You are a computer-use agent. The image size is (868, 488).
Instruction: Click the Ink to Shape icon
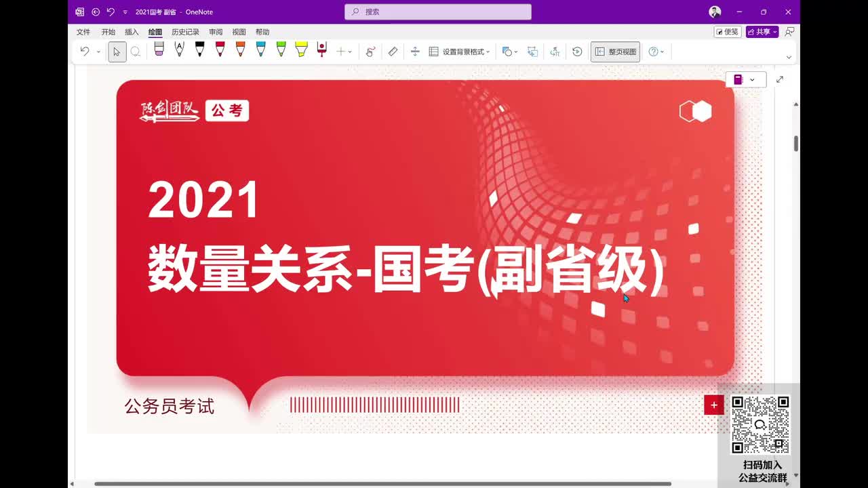coord(532,52)
